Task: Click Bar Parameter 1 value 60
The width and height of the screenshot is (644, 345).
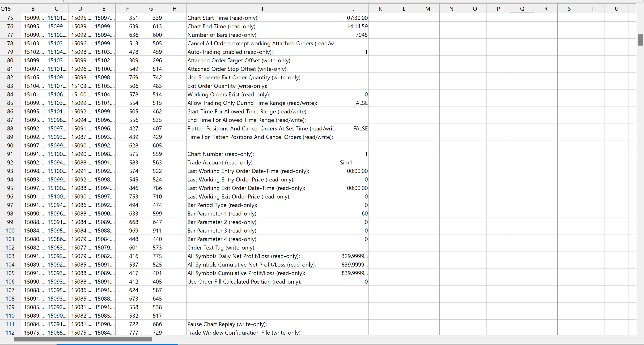Action: [353, 214]
